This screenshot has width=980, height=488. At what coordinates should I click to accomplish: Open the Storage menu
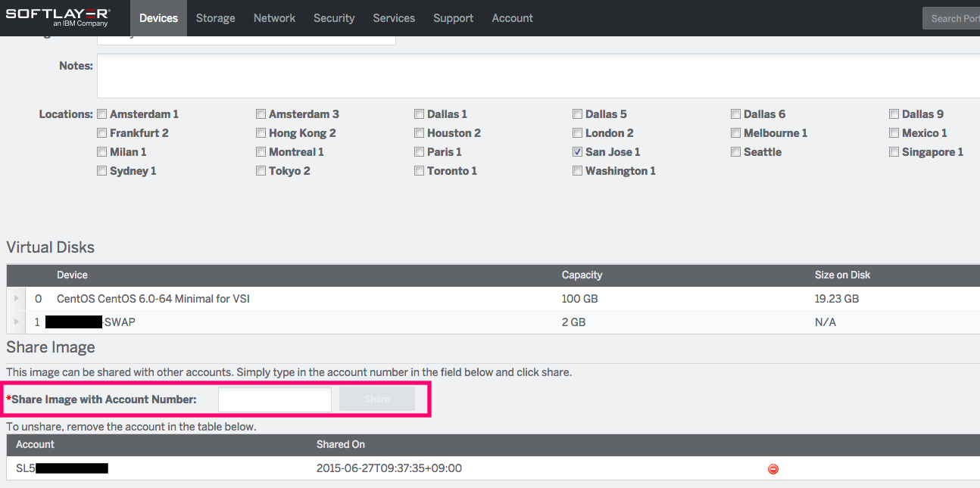[215, 17]
